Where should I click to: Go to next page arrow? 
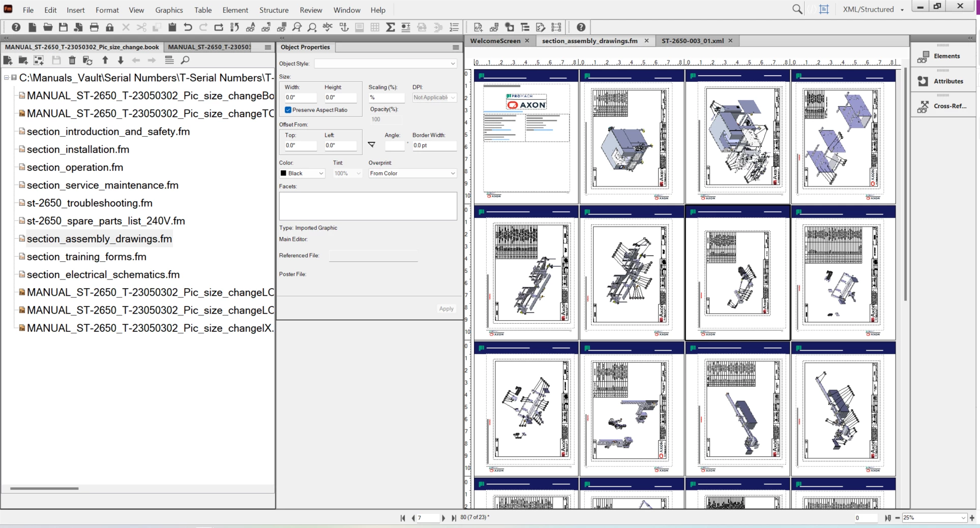443,518
